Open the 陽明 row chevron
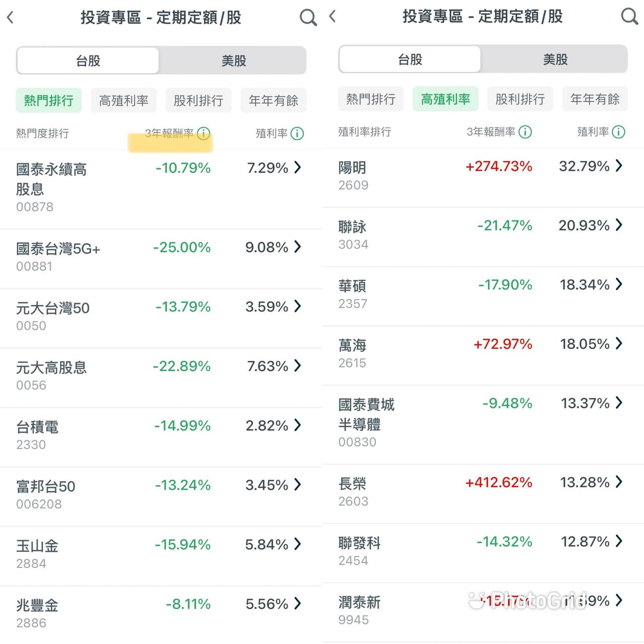The image size is (644, 644). (619, 166)
